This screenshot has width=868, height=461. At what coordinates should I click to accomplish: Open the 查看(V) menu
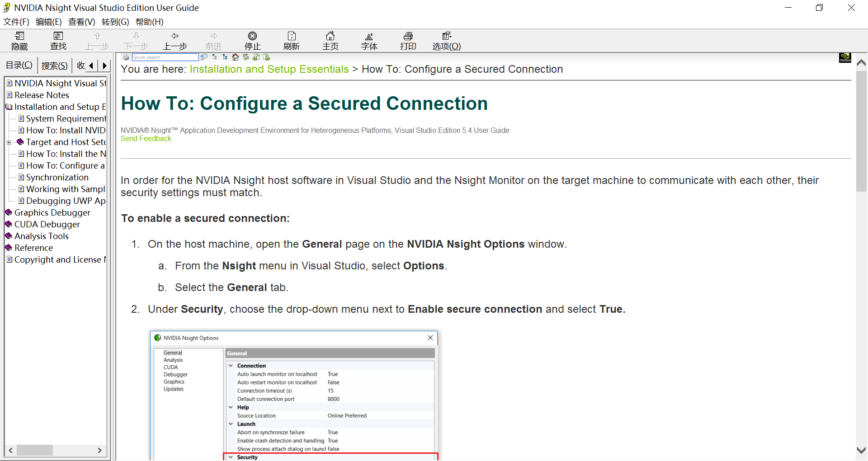(82, 22)
